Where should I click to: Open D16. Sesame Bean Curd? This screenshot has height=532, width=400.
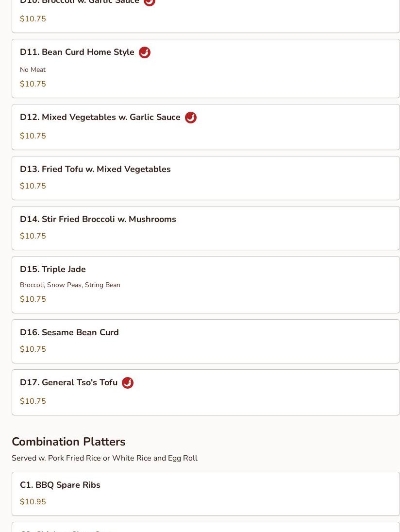coord(69,333)
